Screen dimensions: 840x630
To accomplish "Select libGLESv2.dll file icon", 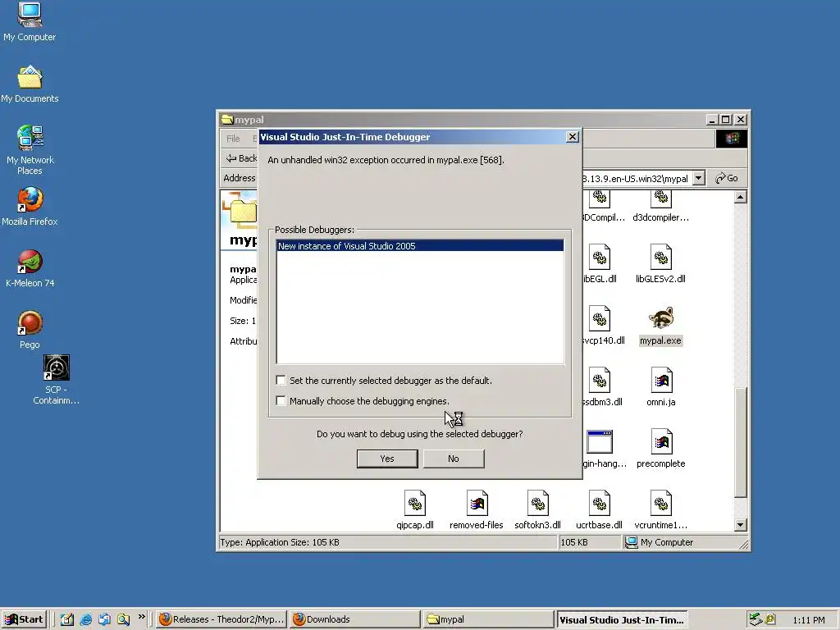I will click(x=660, y=257).
